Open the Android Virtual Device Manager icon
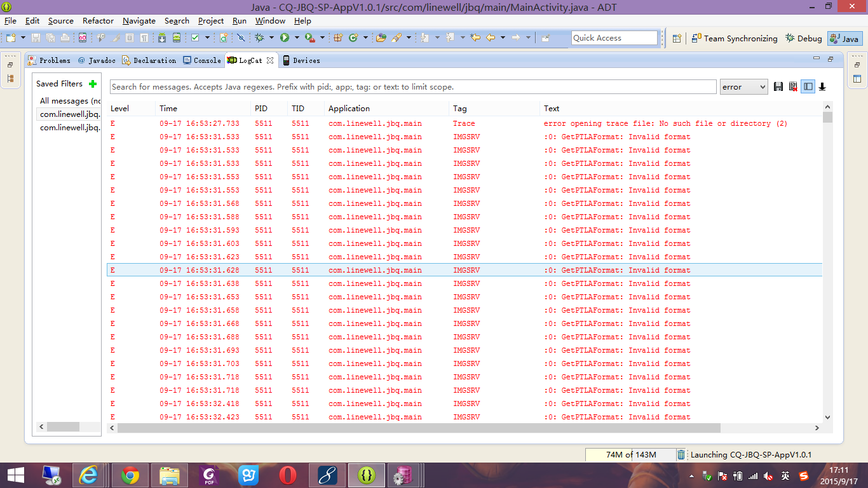The image size is (868, 488). click(x=177, y=38)
